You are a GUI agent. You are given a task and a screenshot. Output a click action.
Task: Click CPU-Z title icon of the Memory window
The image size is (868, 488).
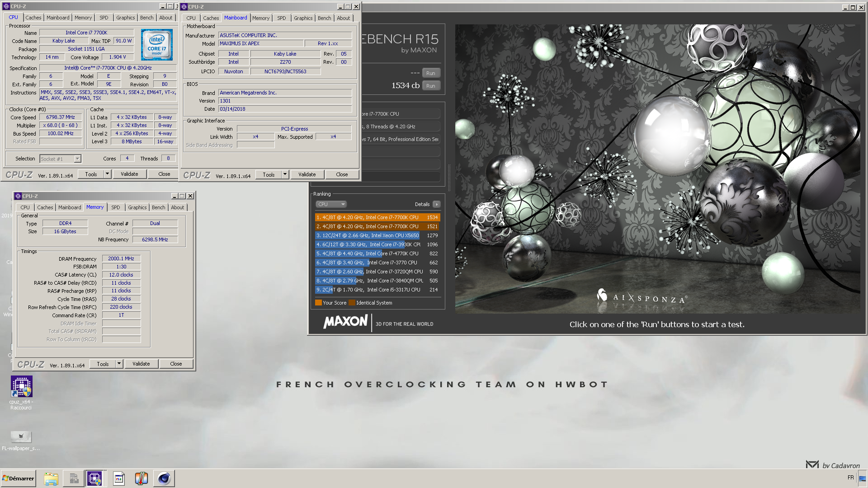pyautogui.click(x=18, y=196)
